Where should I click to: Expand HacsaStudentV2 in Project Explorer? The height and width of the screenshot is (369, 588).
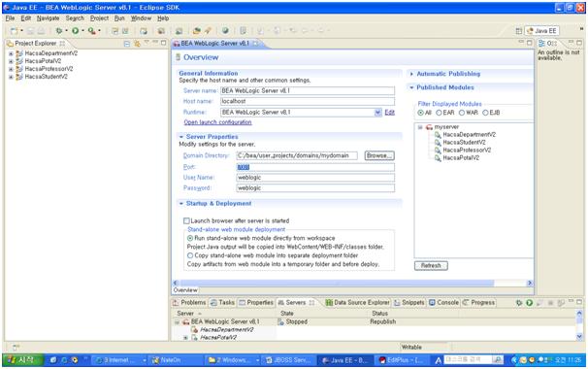[11, 77]
